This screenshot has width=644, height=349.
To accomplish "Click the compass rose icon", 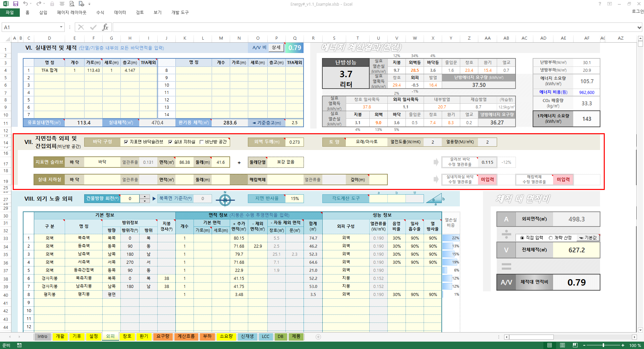I will 225,200.
